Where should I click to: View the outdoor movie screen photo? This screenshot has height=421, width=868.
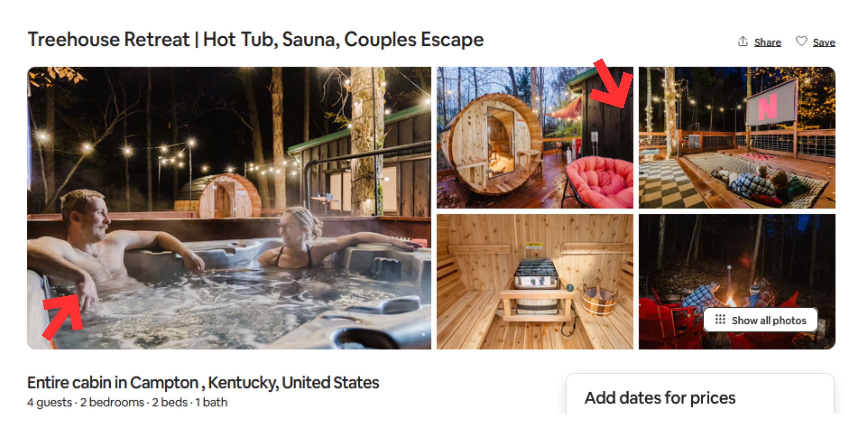click(737, 138)
